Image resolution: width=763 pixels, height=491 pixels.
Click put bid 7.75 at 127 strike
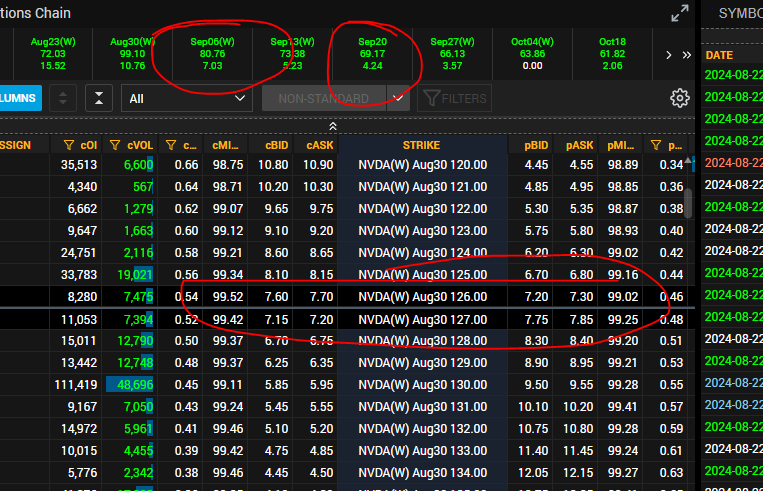(x=536, y=320)
